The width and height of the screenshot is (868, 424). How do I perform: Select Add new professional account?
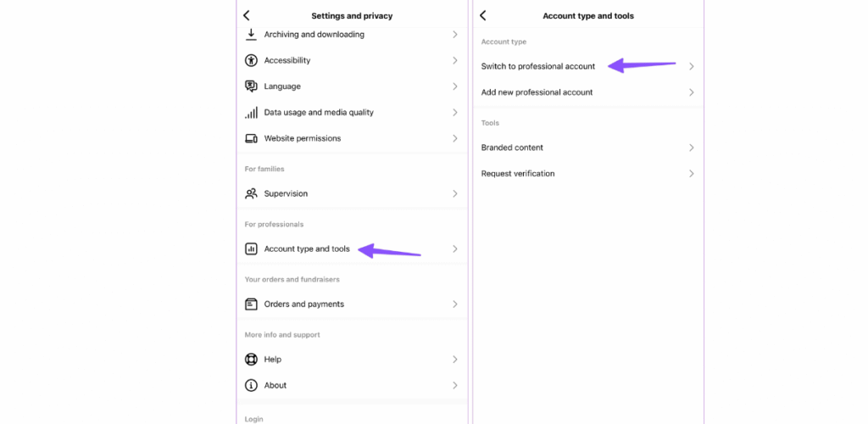coord(588,92)
